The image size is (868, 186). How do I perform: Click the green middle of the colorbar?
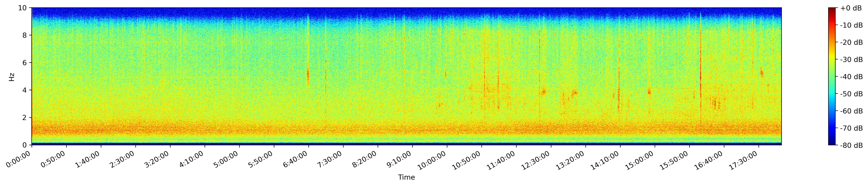coord(832,76)
